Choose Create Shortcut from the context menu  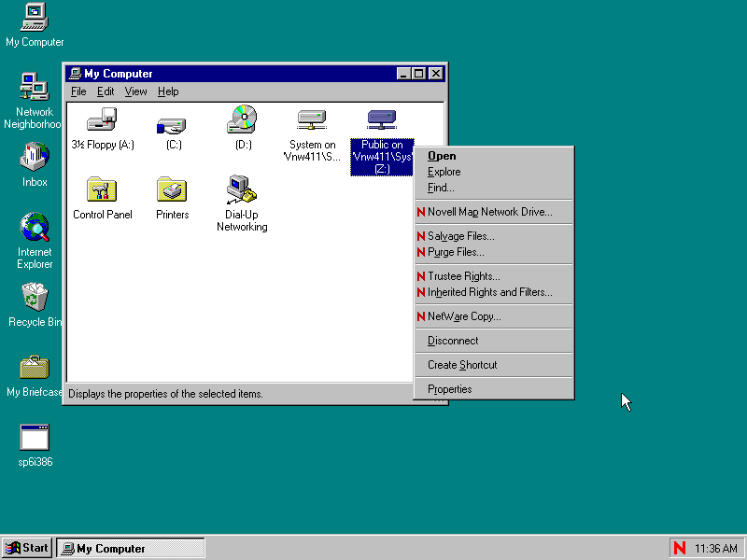494,365
